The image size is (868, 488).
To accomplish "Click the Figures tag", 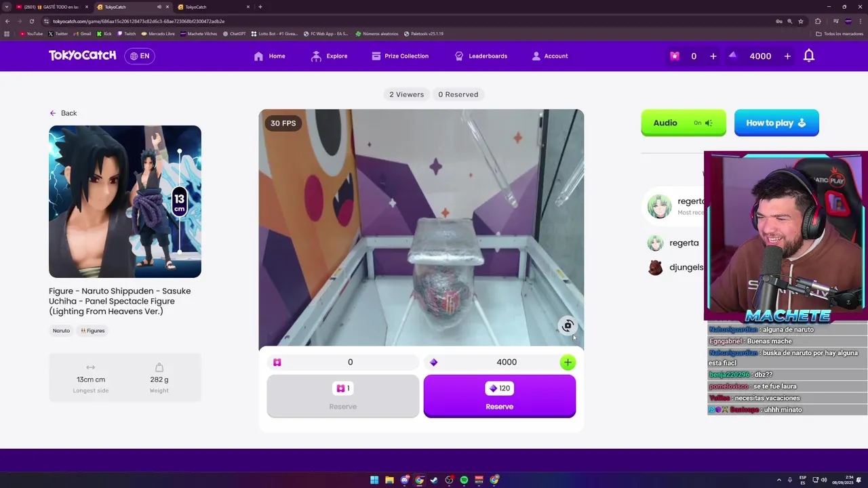I will (93, 331).
